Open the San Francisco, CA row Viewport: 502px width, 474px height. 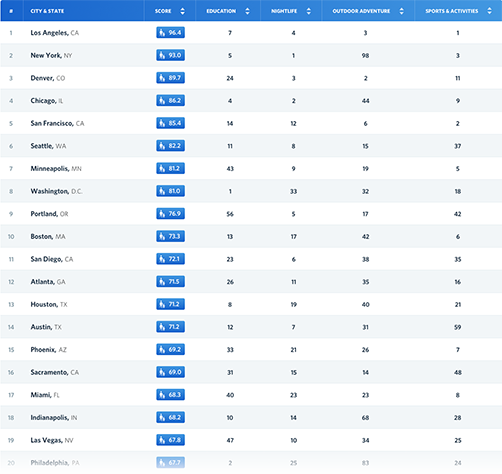(251, 123)
